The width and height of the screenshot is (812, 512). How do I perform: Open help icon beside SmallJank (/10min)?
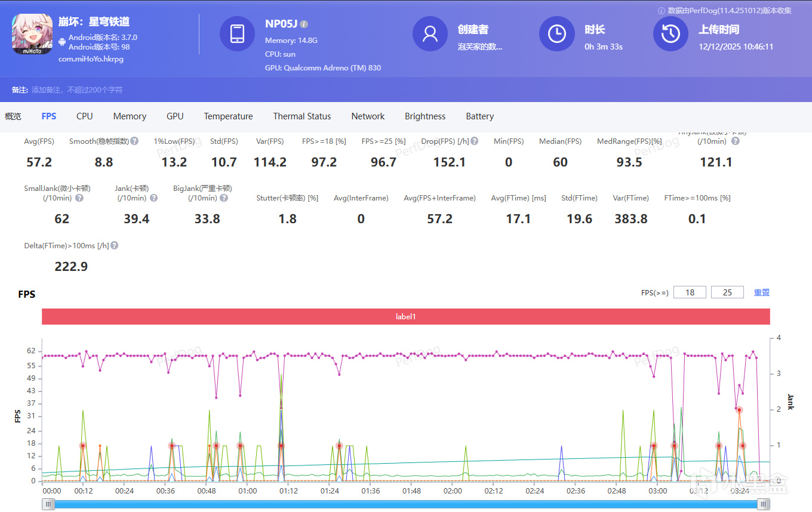pos(79,198)
